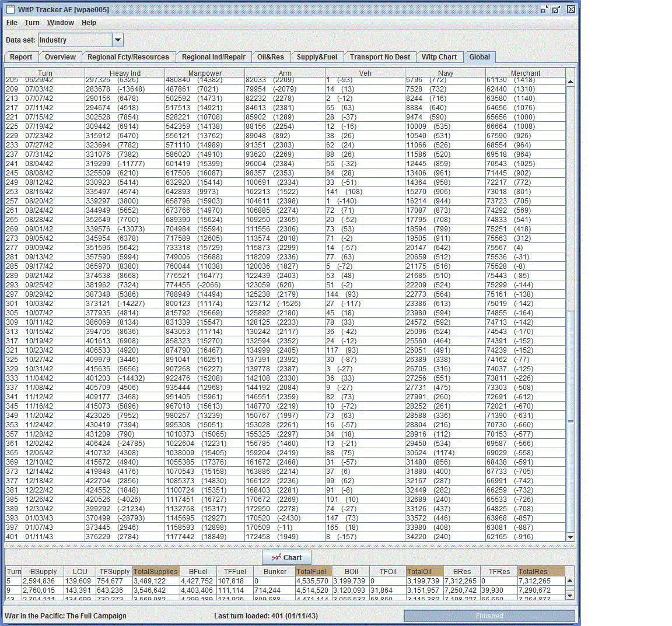The height and width of the screenshot is (626, 672).
Task: Click the BSupply column header
Action: point(43,572)
